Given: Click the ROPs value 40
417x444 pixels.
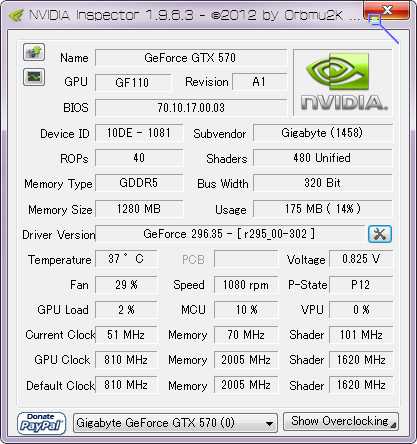Looking at the screenshot, I should coord(139,158).
